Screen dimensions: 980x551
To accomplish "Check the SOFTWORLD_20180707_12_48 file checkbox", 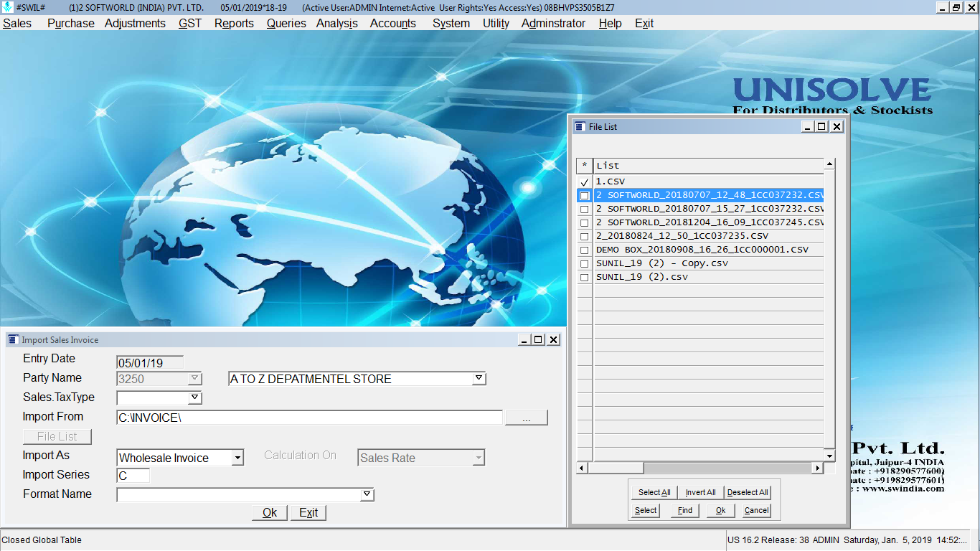I will click(x=585, y=196).
